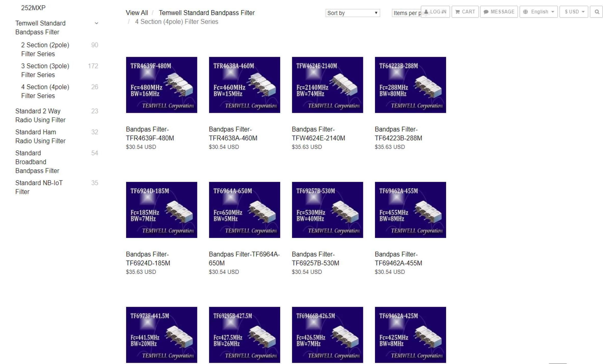Select 2 Section (2pole) Filter Series
Image resolution: width=603 pixels, height=364 pixels.
point(45,49)
